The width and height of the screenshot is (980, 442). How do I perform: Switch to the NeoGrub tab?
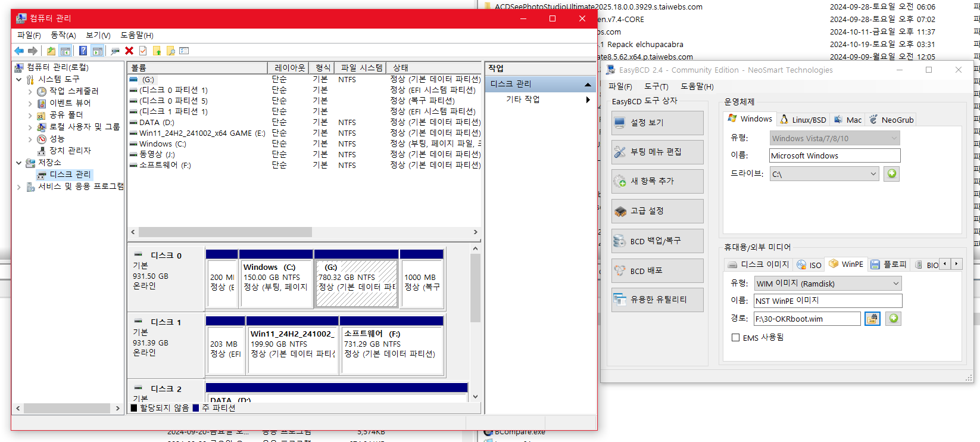point(891,120)
